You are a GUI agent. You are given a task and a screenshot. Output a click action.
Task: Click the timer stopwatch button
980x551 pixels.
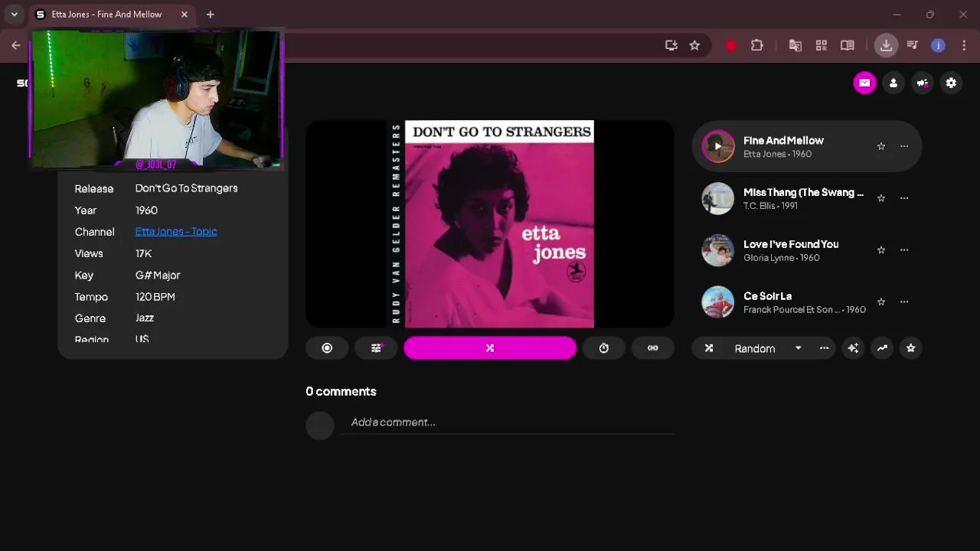coord(604,348)
